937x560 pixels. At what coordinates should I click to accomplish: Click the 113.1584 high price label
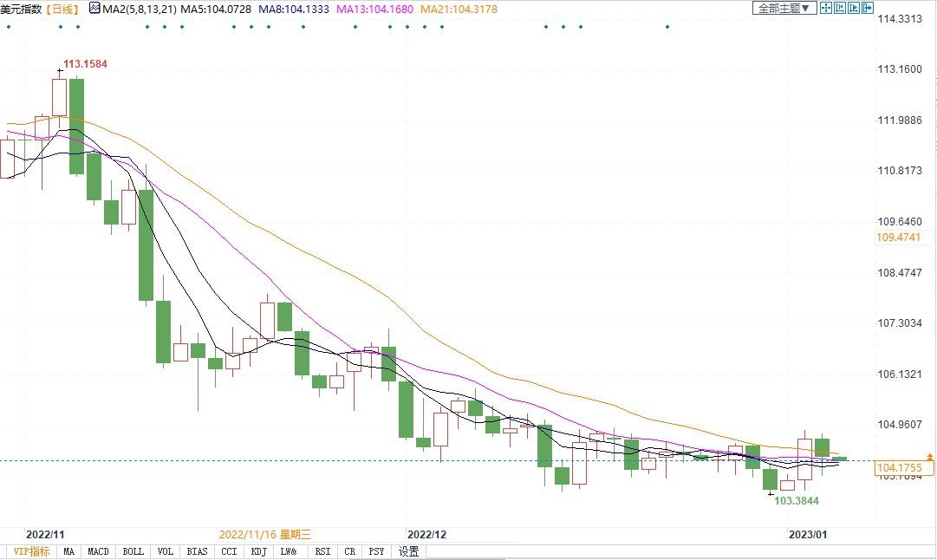[85, 64]
